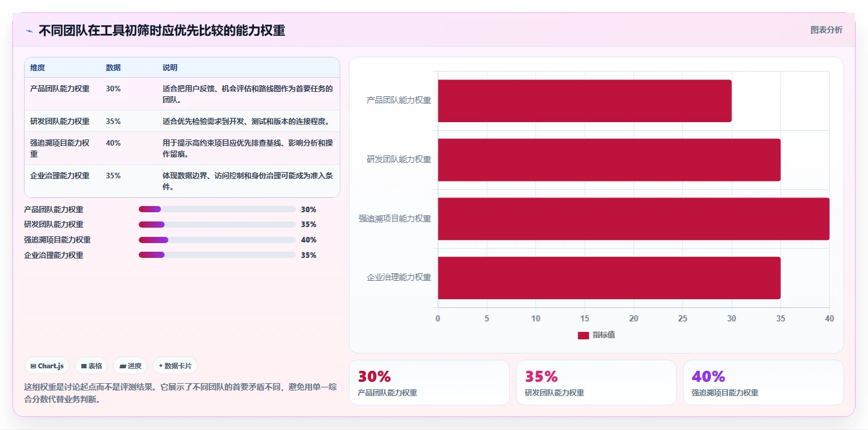Click the 0 tick on the chart x-axis

tap(438, 319)
